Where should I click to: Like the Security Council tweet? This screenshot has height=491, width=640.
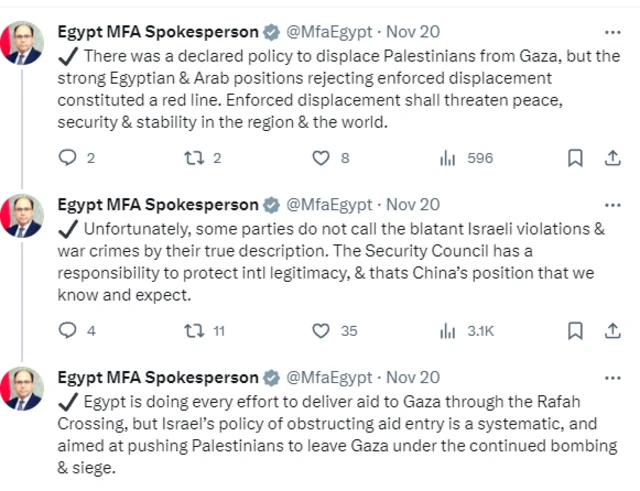[321, 331]
